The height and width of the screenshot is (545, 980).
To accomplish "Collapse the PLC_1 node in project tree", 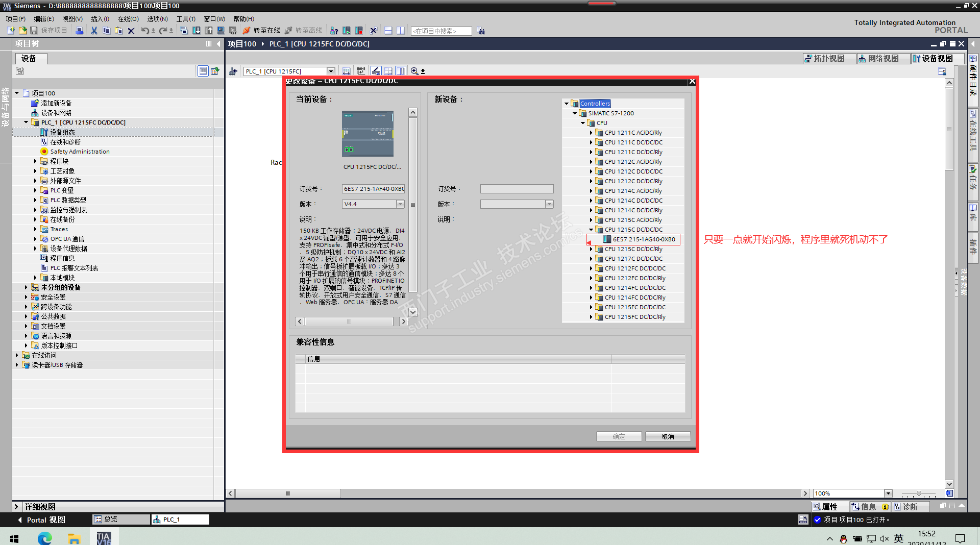I will [26, 122].
